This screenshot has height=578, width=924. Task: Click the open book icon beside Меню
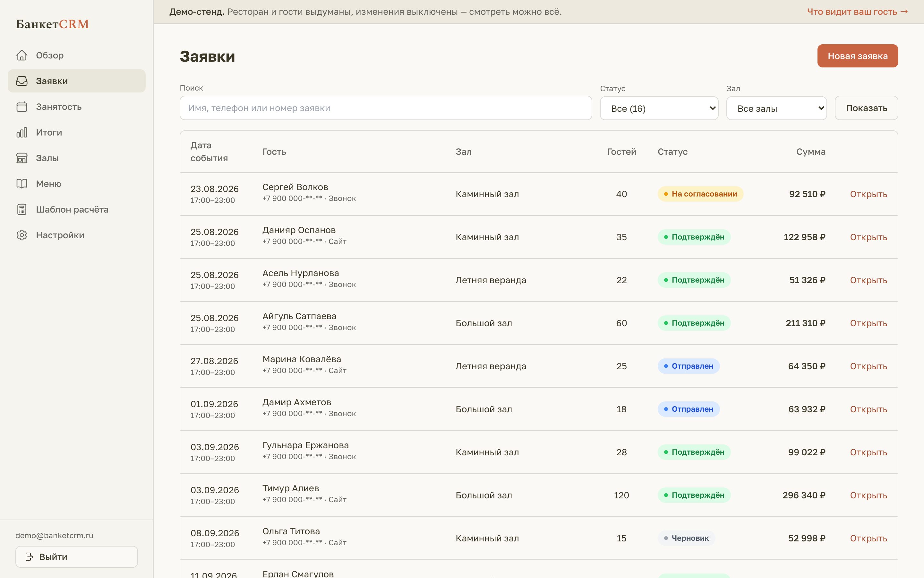(22, 183)
